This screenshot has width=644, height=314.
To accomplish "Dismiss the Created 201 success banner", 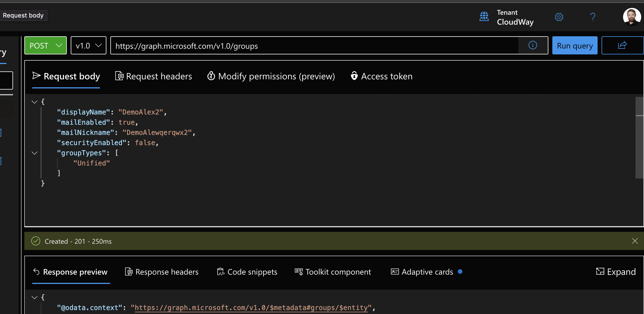I will click(x=635, y=241).
